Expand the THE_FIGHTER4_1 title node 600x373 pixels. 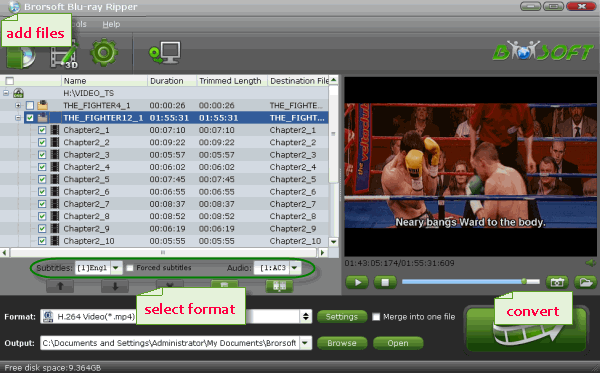pos(18,105)
